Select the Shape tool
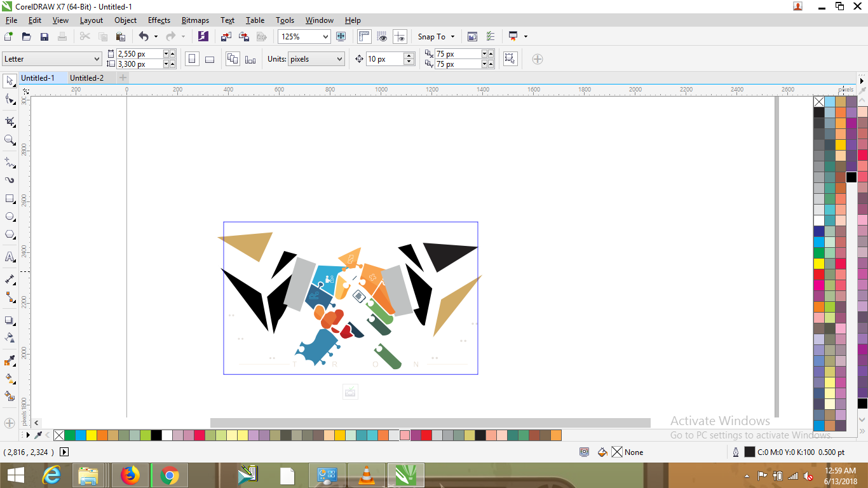This screenshot has width=868, height=488. tap(9, 101)
